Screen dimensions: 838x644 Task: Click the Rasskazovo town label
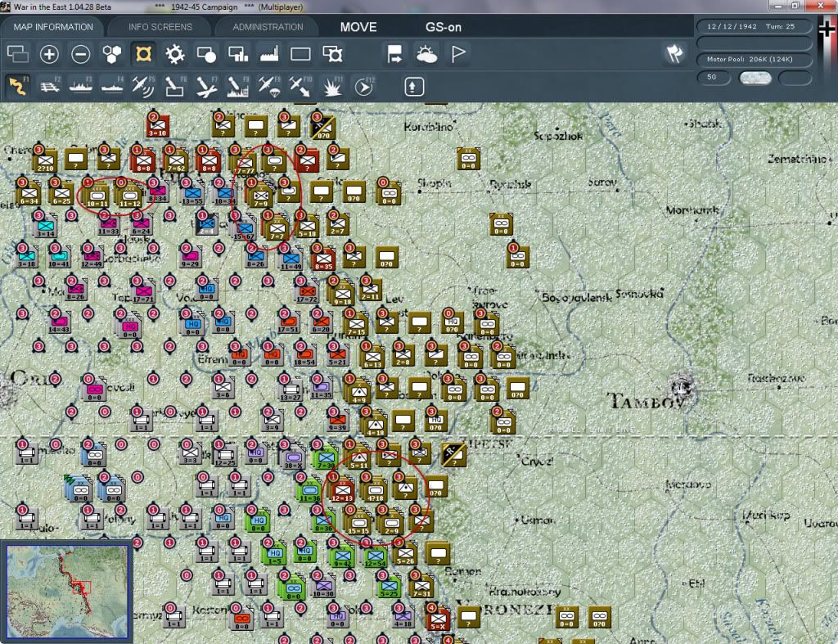click(777, 378)
